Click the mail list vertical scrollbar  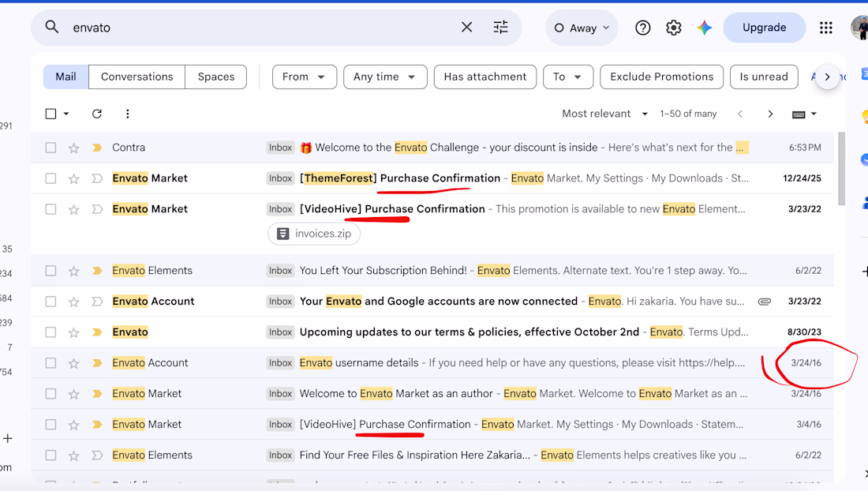pyautogui.click(x=842, y=169)
